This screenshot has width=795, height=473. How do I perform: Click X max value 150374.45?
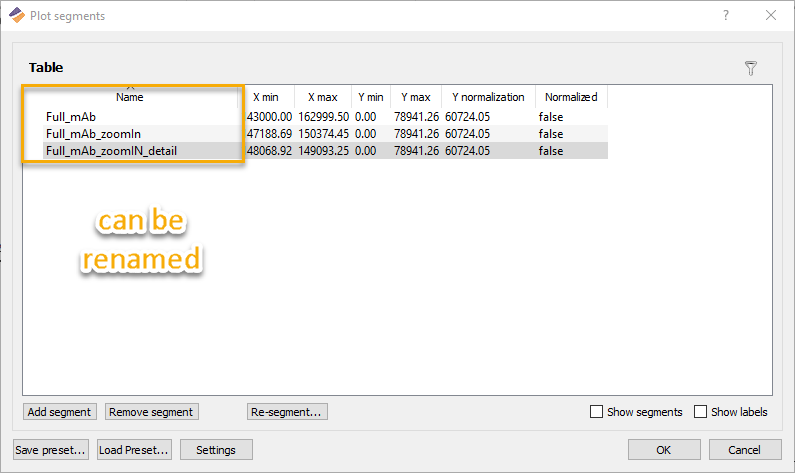point(323,134)
